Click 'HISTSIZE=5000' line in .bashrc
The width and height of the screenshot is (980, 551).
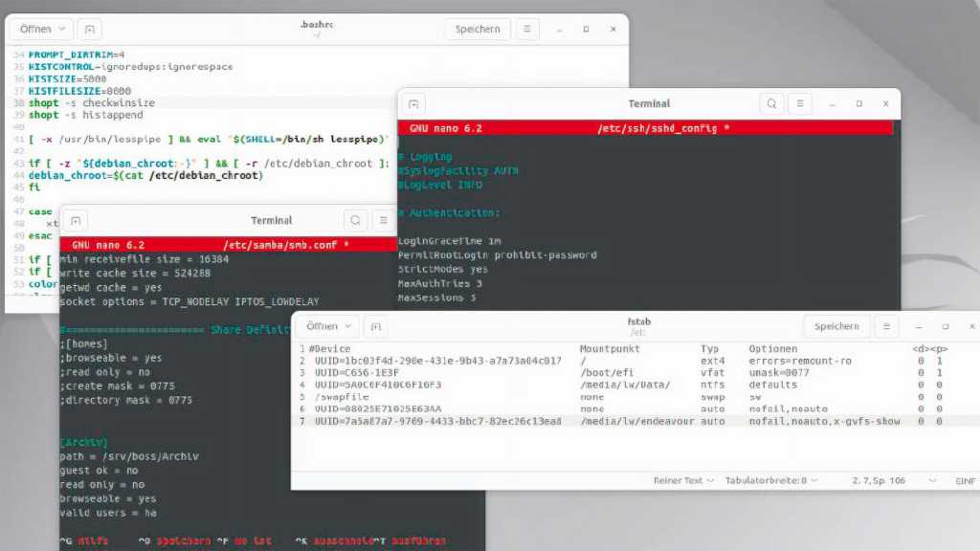tap(68, 78)
